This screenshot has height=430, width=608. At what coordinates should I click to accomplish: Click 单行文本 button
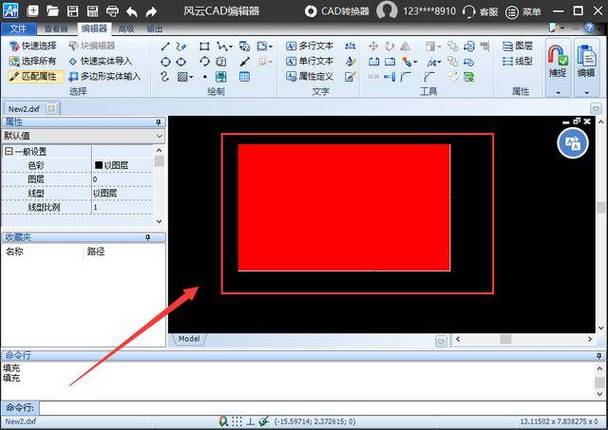coord(309,61)
